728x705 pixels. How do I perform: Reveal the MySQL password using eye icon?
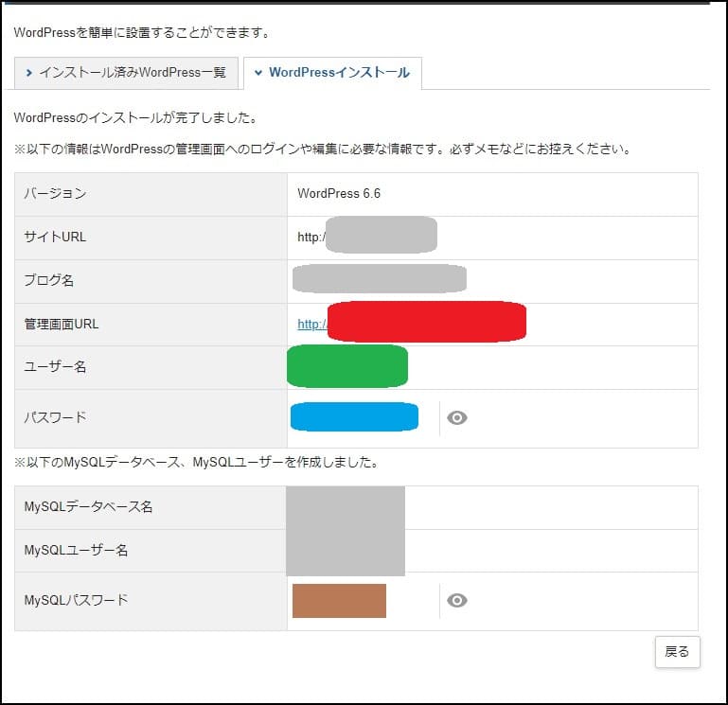click(457, 600)
